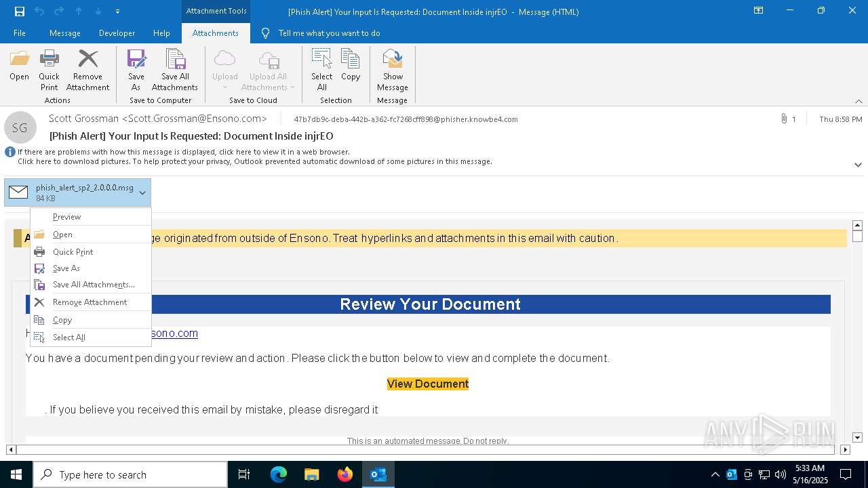Open the Customize Quick Access Toolbar dropdown

point(117,11)
